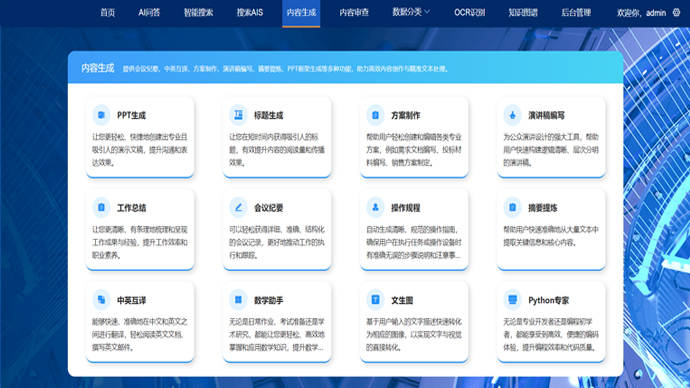The width and height of the screenshot is (690, 388).
Task: Switch to the 智能搜索 tab
Action: tap(198, 13)
